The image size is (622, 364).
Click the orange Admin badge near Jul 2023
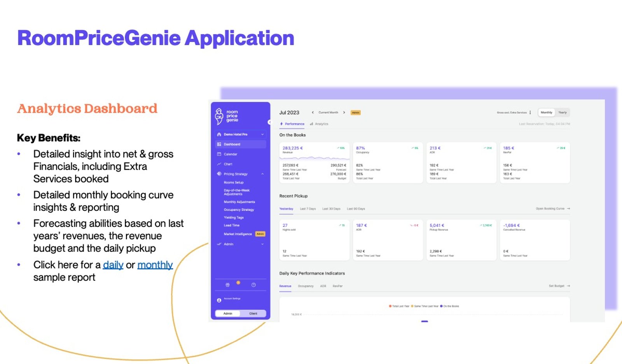click(356, 113)
